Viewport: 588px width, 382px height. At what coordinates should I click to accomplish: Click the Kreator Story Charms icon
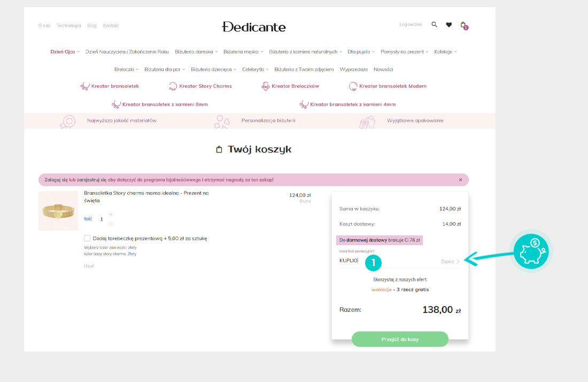173,86
